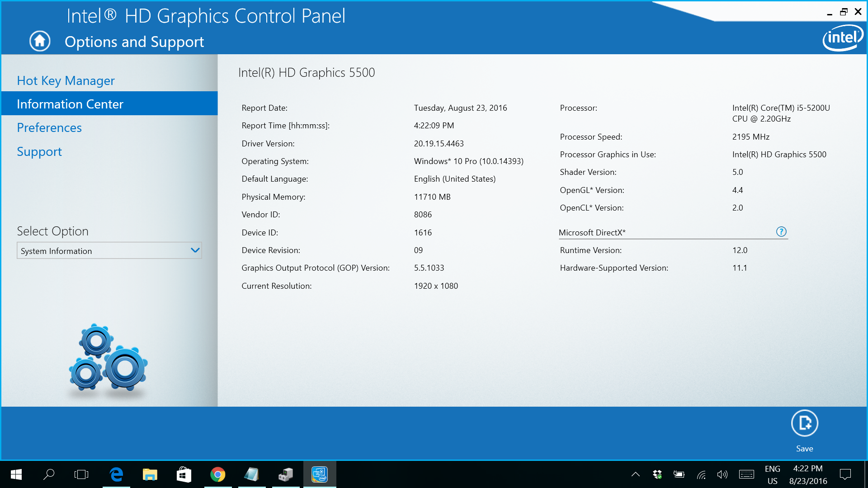Click the DirectX help question mark icon

click(x=781, y=232)
